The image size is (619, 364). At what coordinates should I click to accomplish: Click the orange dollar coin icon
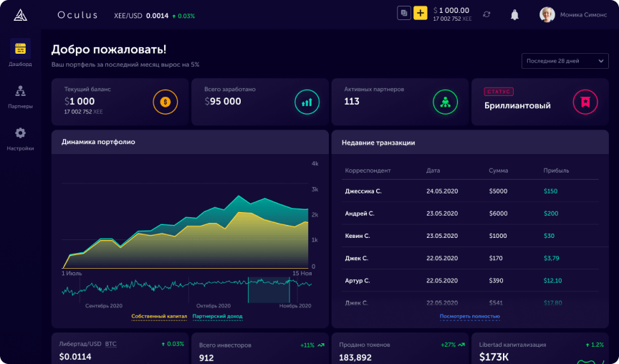click(x=165, y=102)
